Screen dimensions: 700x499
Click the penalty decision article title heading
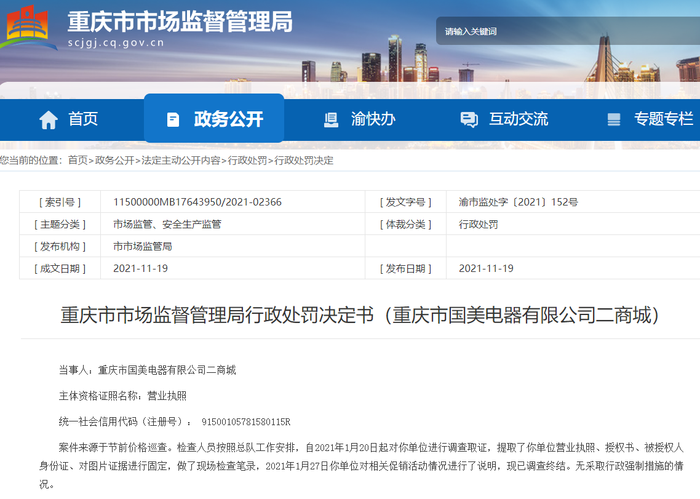point(360,315)
